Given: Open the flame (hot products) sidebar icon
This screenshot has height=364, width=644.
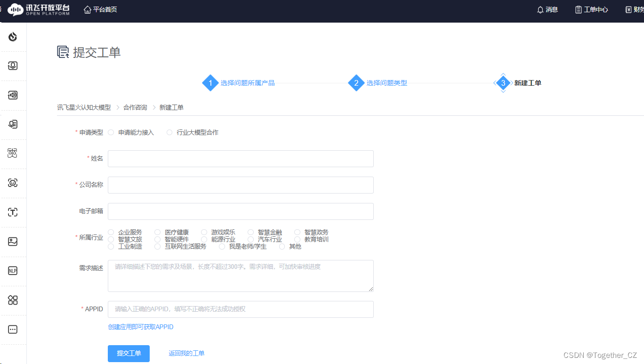Looking at the screenshot, I should pos(13,36).
